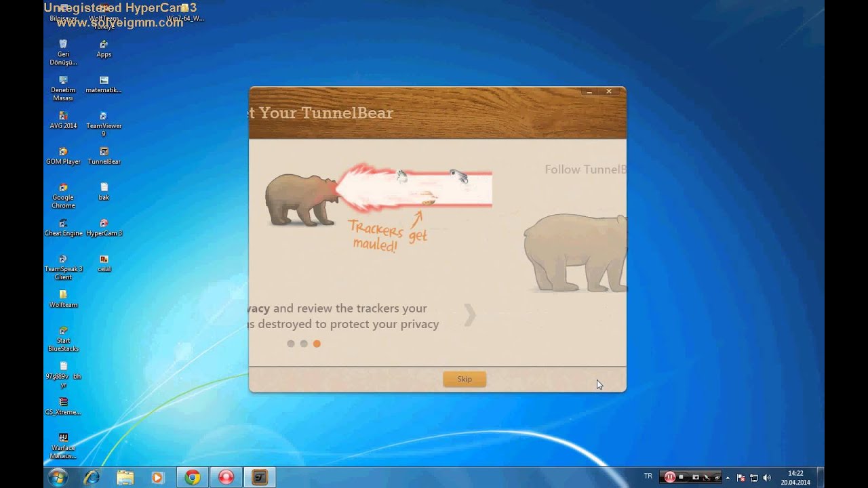Show hidden system tray icons
The image size is (868, 488).
point(729,477)
